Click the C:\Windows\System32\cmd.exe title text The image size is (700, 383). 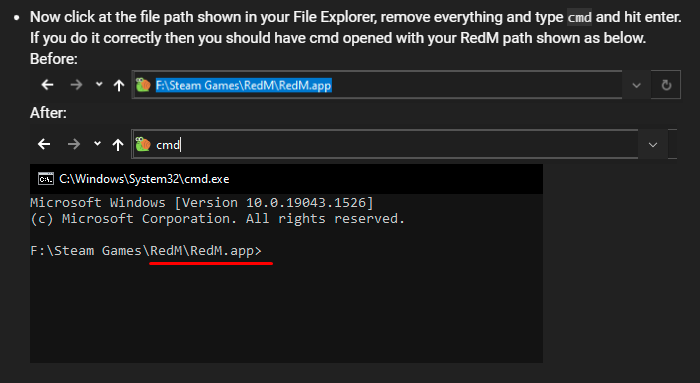click(144, 179)
